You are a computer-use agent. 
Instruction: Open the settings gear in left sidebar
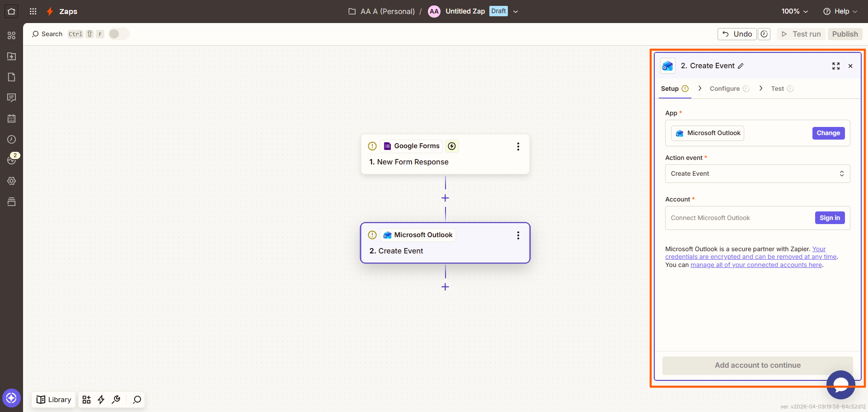click(x=12, y=181)
